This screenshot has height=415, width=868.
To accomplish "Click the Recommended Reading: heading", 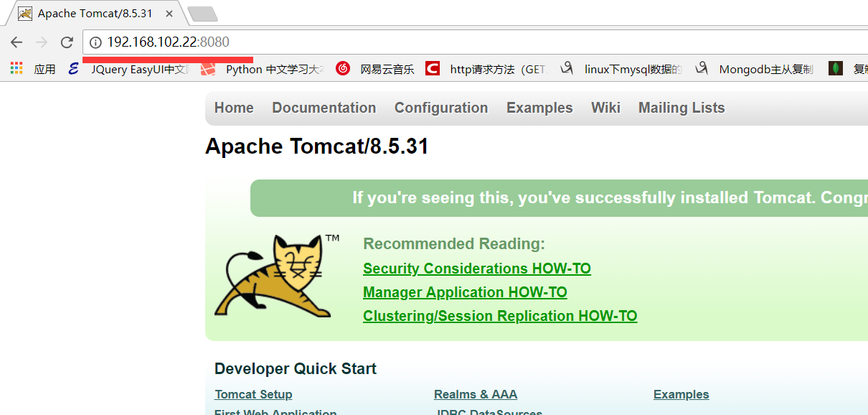I will [454, 243].
